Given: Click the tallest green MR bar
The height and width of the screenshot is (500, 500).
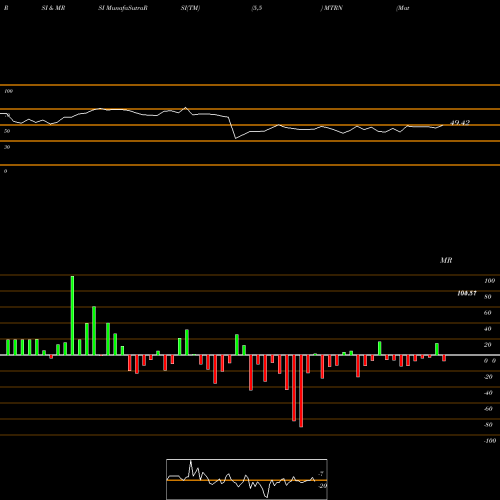Looking at the screenshot, I should click(72, 315).
